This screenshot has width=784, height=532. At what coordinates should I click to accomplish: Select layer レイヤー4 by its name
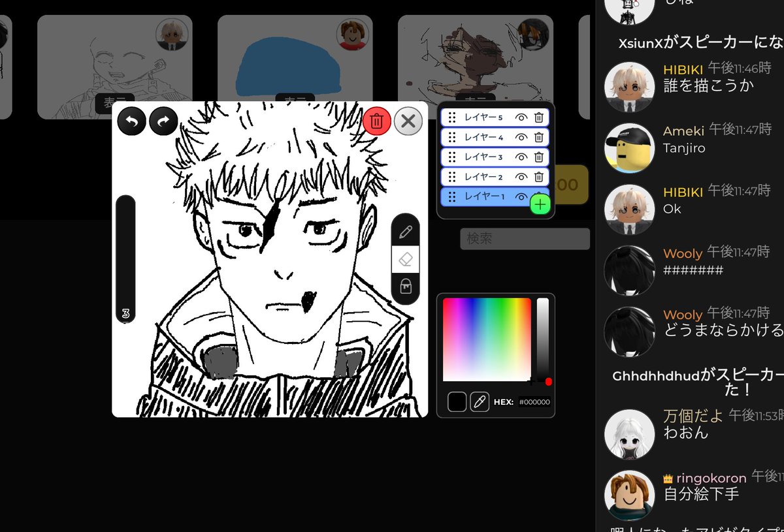pos(483,137)
